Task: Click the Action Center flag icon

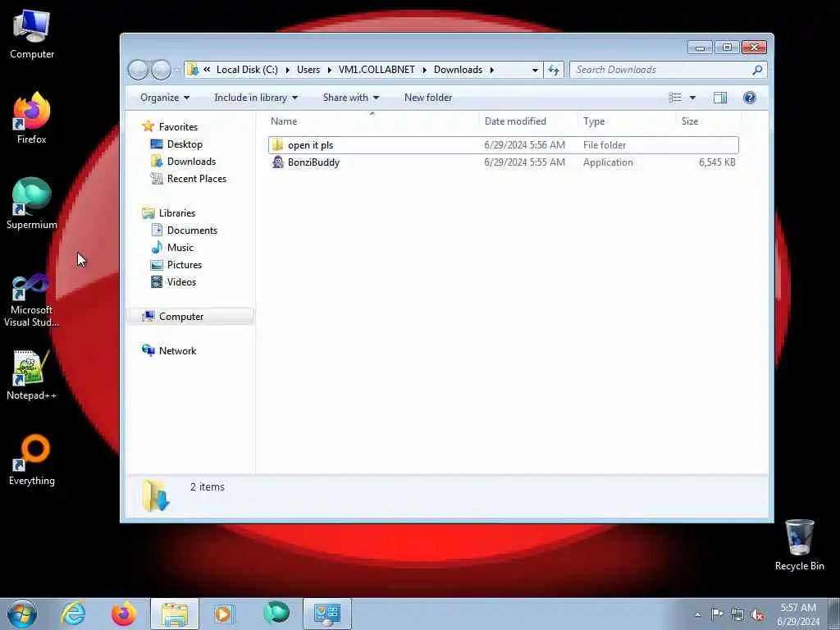Action: (x=717, y=614)
